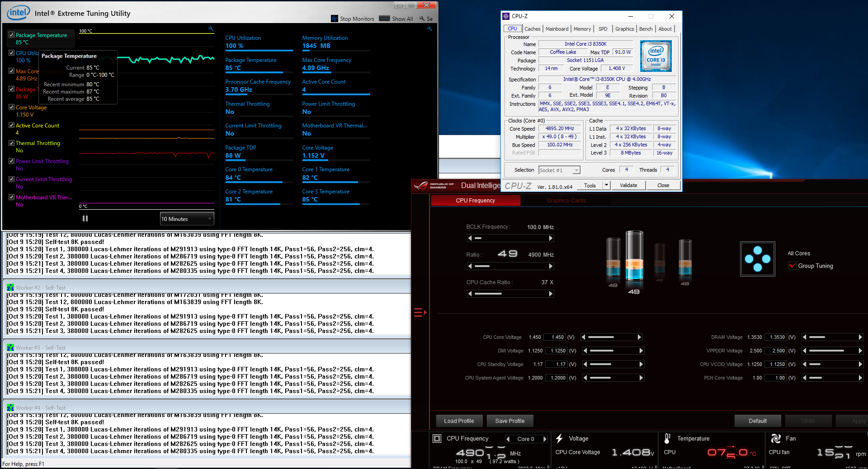Select previous core in CPU Frequency status

pyautogui.click(x=508, y=439)
